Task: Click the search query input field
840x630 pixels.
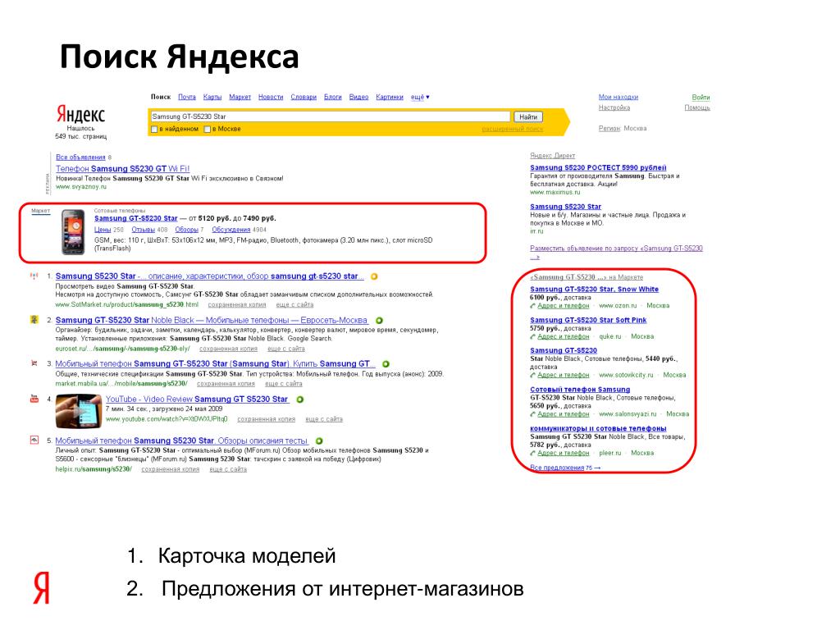Action: click(x=330, y=116)
